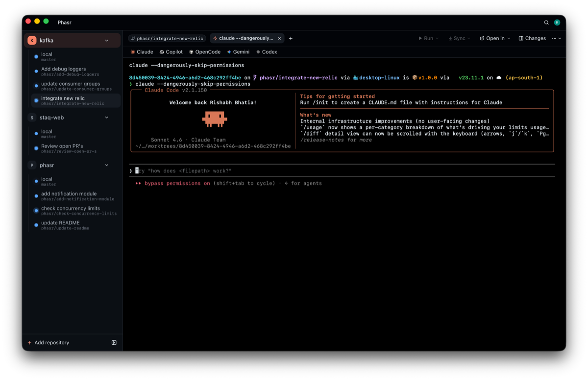Click Add repository button

click(49, 343)
